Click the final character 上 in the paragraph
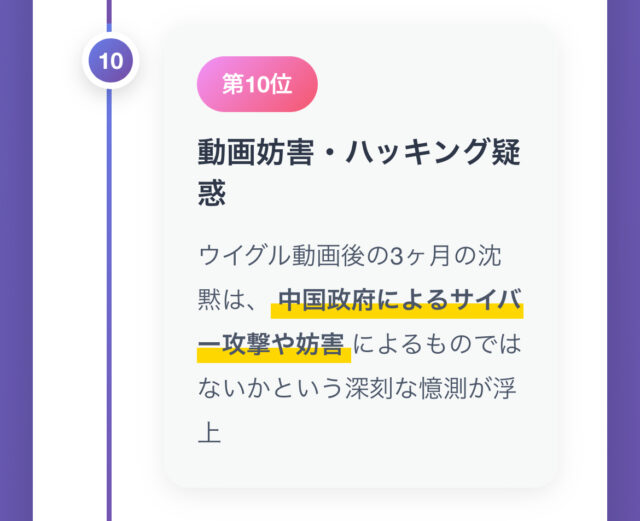 click(210, 433)
